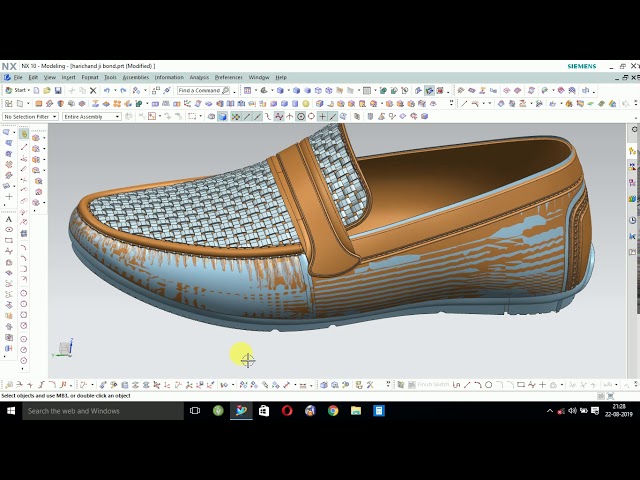Viewport: 640px width, 480px height.
Task: Click the Start application button
Action: pyautogui.click(x=17, y=91)
